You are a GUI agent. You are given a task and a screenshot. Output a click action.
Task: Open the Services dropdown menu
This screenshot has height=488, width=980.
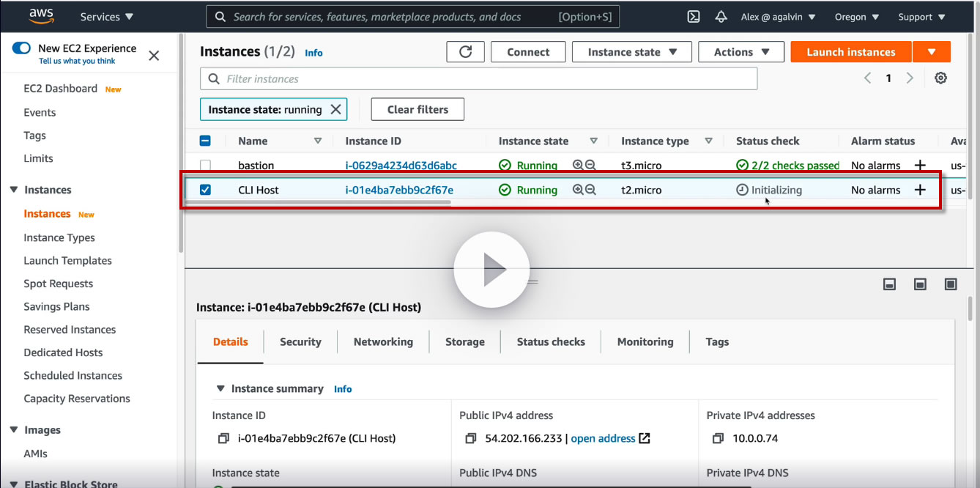(x=107, y=17)
